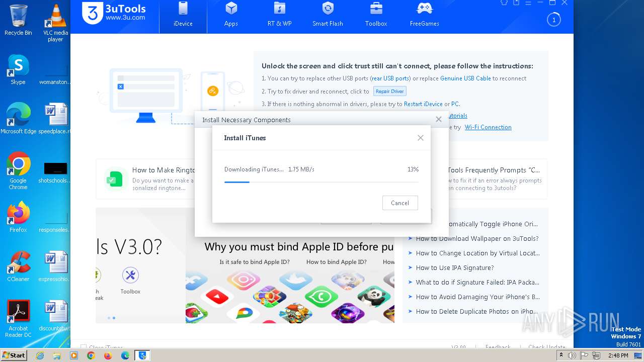Image resolution: width=644 pixels, height=362 pixels.
Task: Click the 3uTools logo
Action: point(115,13)
